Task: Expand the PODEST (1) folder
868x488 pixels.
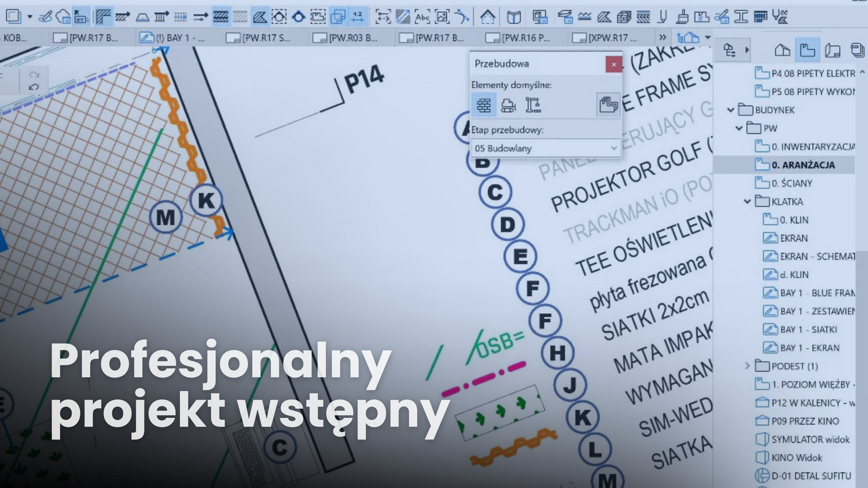Action: point(747,366)
